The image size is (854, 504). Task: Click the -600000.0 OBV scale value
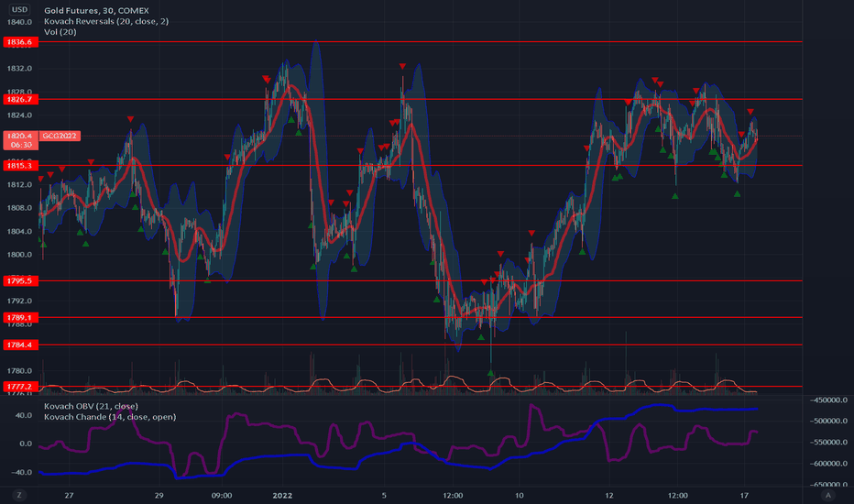(828, 463)
